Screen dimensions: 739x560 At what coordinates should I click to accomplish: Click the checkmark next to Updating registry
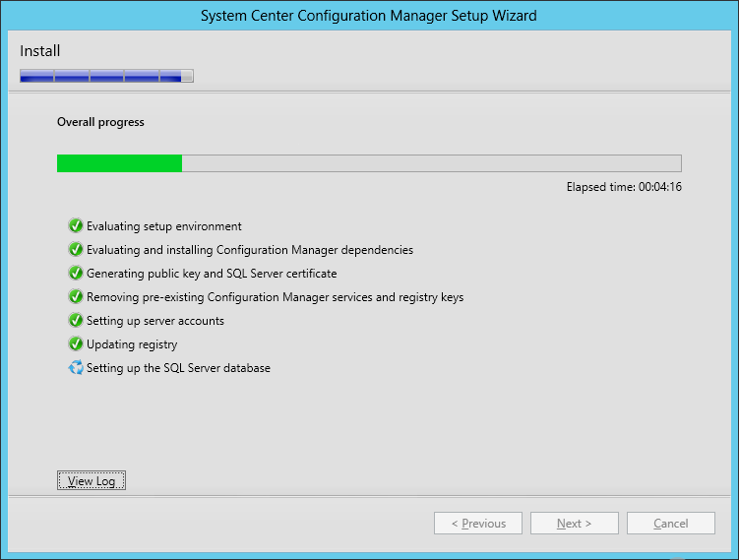pos(76,343)
